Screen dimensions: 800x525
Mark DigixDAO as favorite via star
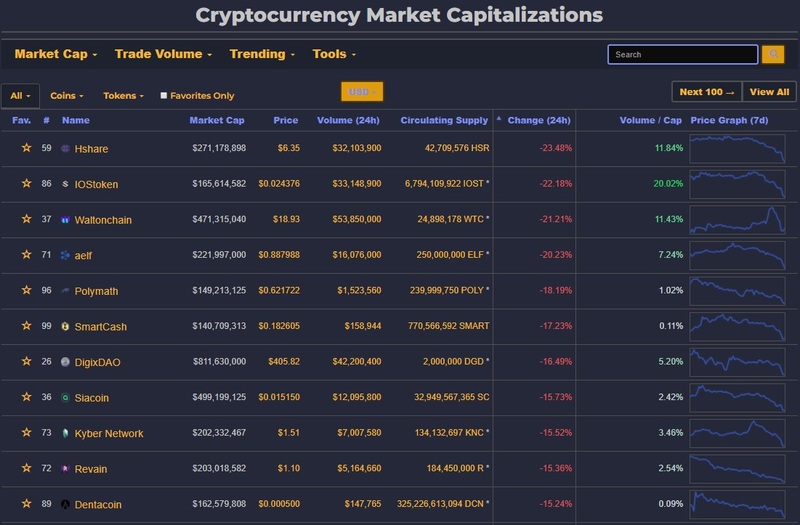click(26, 361)
